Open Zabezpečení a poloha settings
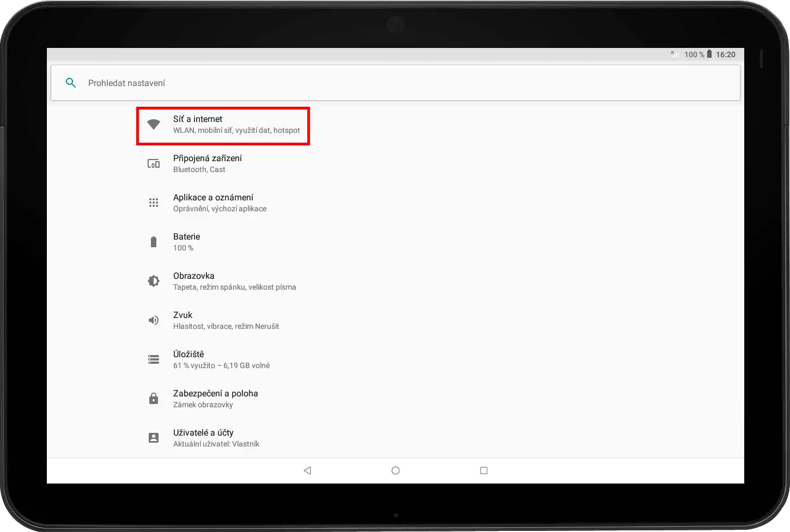790x532 pixels. pyautogui.click(x=216, y=399)
